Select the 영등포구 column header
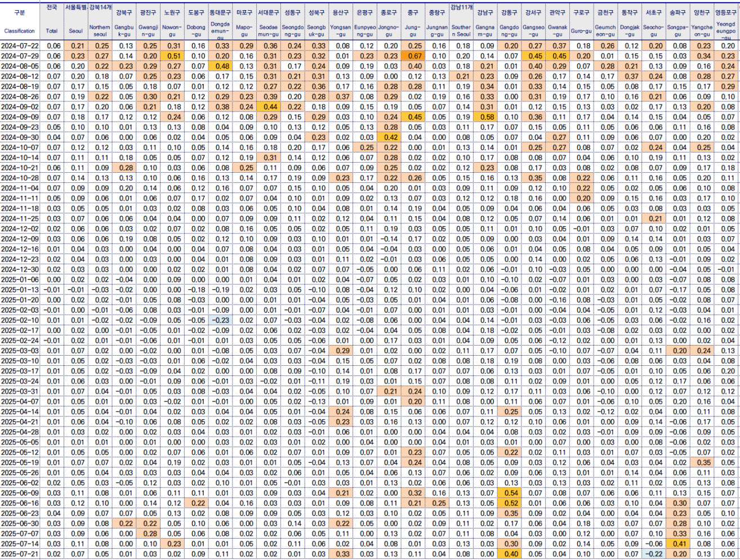This screenshot has width=740, height=560. pyautogui.click(x=725, y=12)
